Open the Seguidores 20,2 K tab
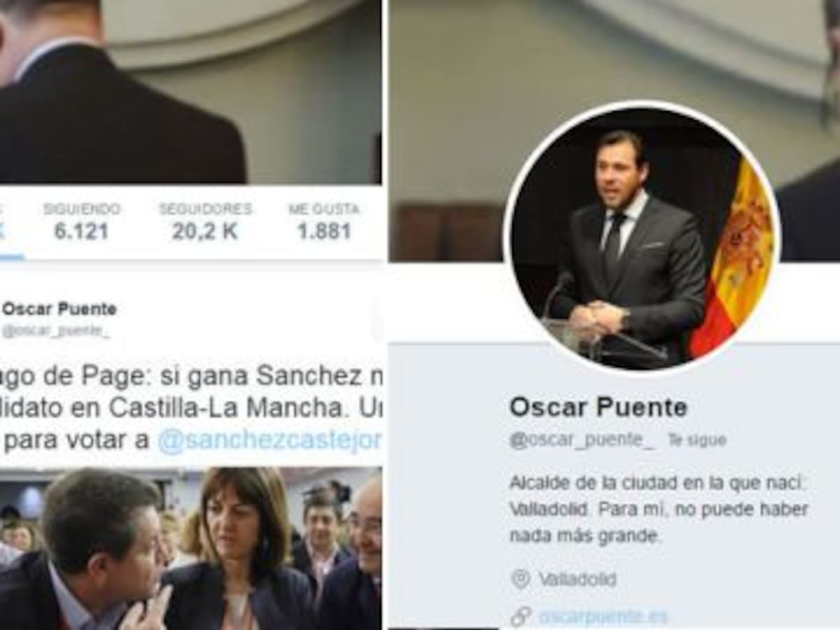The height and width of the screenshot is (630, 840). [x=205, y=221]
